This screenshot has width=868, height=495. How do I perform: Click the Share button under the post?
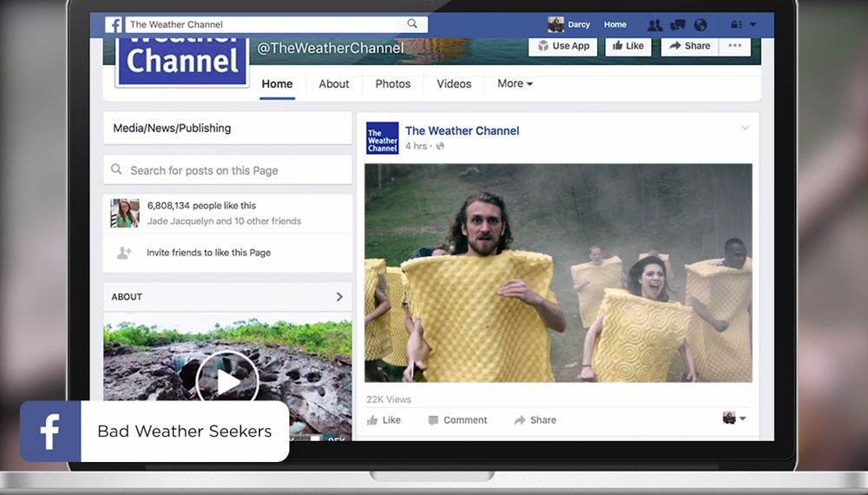tap(536, 420)
